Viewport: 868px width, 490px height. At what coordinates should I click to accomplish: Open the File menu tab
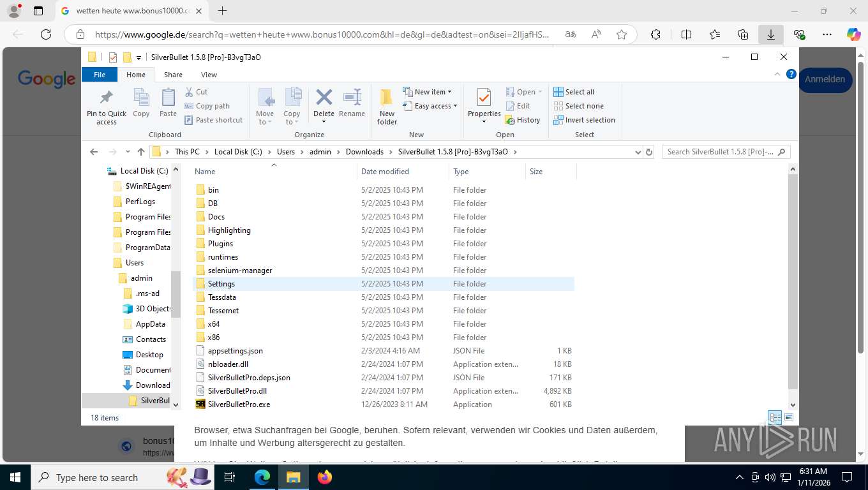(100, 75)
